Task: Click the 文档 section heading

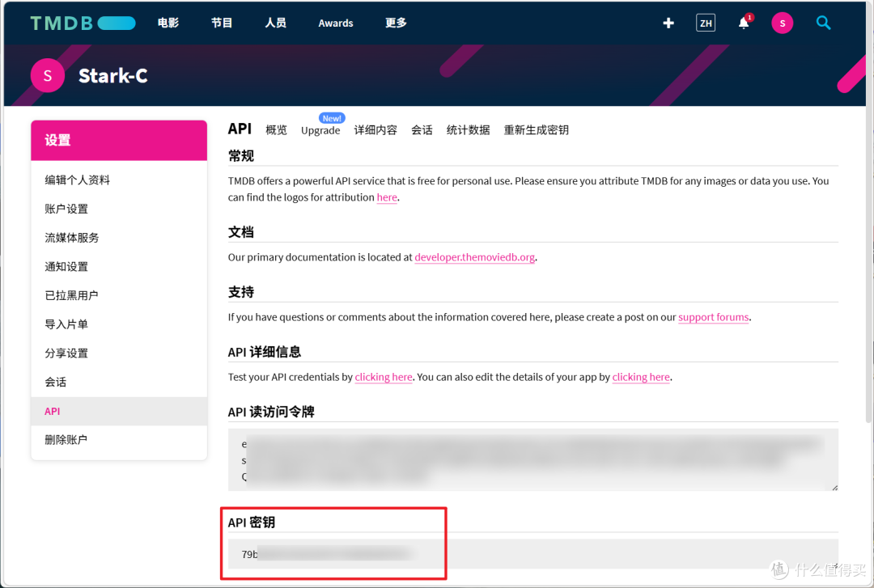Action: click(241, 232)
